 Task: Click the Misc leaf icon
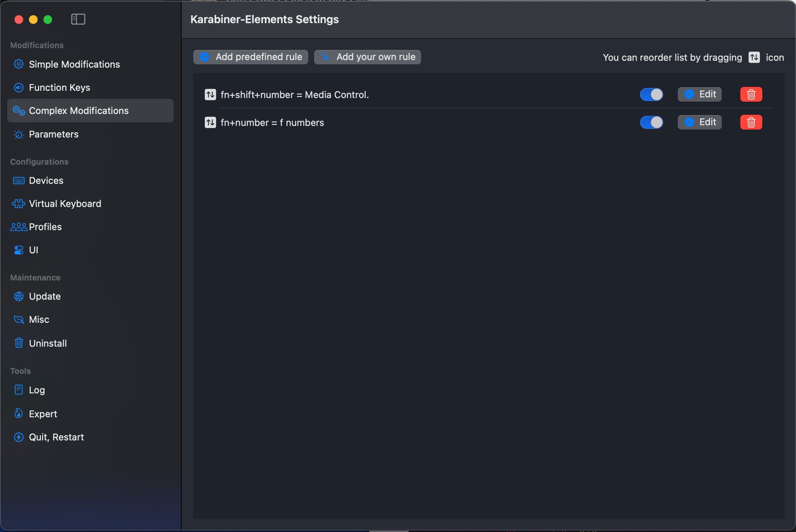click(19, 320)
